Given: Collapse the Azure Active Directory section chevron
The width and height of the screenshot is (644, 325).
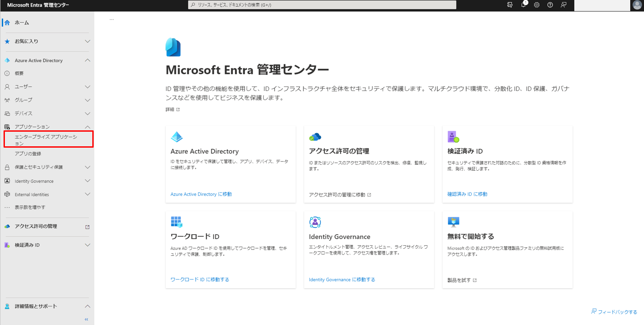Looking at the screenshot, I should pos(87,60).
